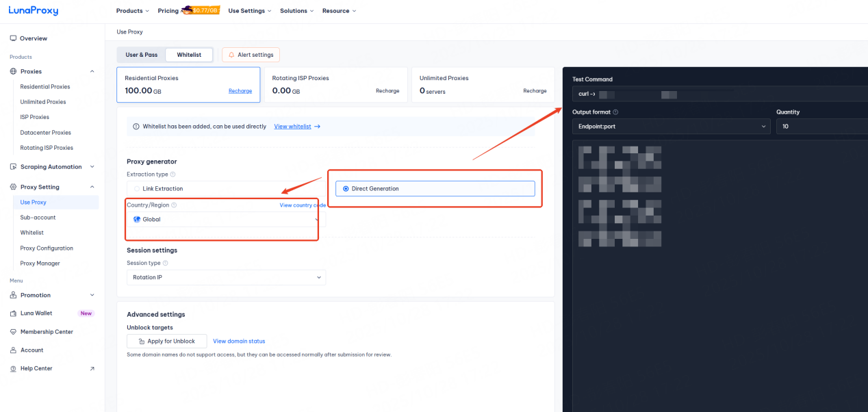The height and width of the screenshot is (412, 868).
Task: Open the Session type Rotation IP dropdown
Action: [226, 277]
